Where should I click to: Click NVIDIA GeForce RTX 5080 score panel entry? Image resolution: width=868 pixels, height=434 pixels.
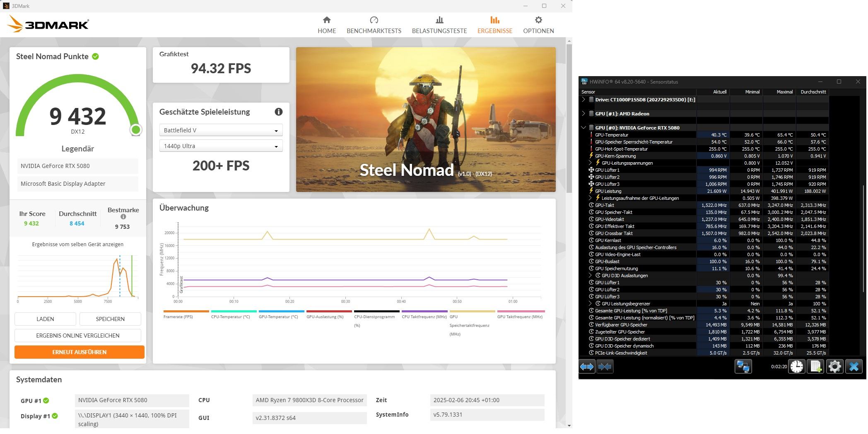pyautogui.click(x=78, y=166)
